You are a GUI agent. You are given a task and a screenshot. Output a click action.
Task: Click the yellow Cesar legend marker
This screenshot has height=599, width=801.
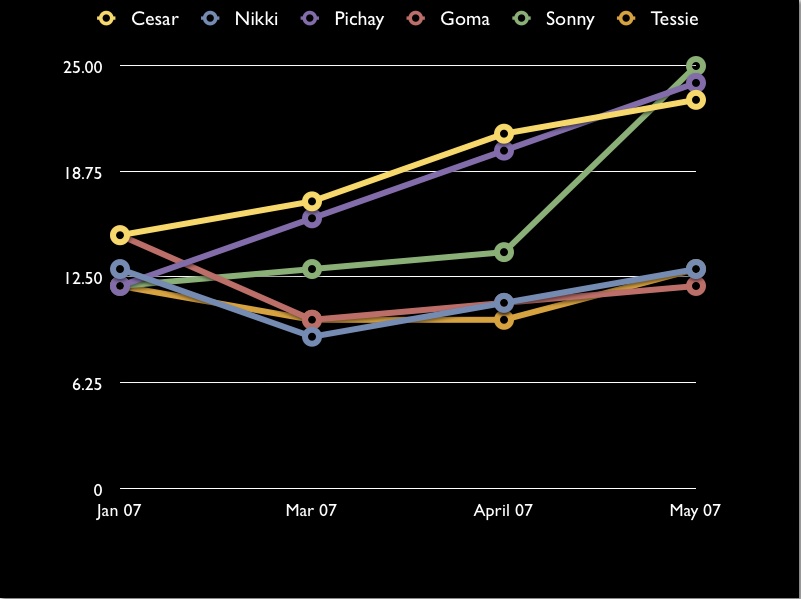pos(108,19)
